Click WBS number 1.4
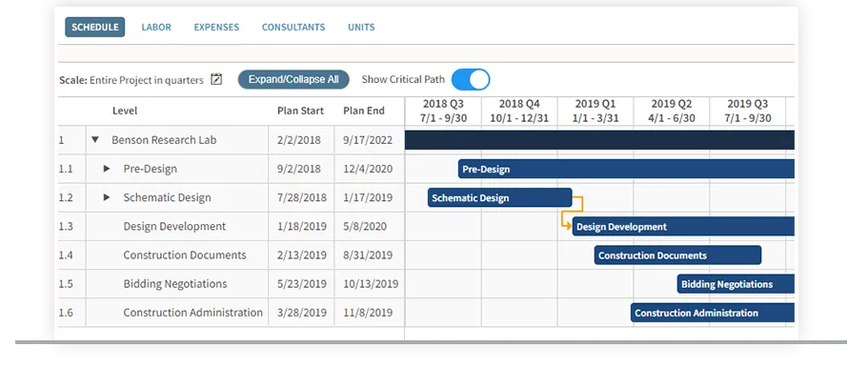This screenshot has width=868, height=367. point(66,255)
